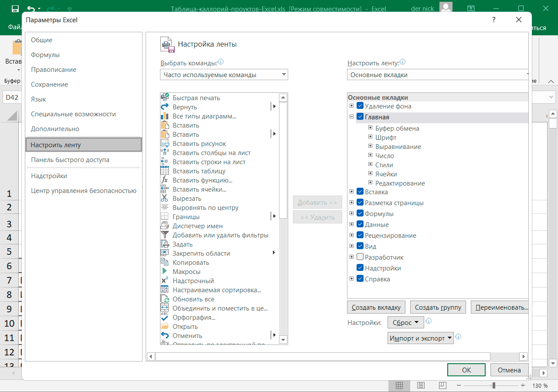Select Add or Remove Filters funnel icon

(165, 235)
